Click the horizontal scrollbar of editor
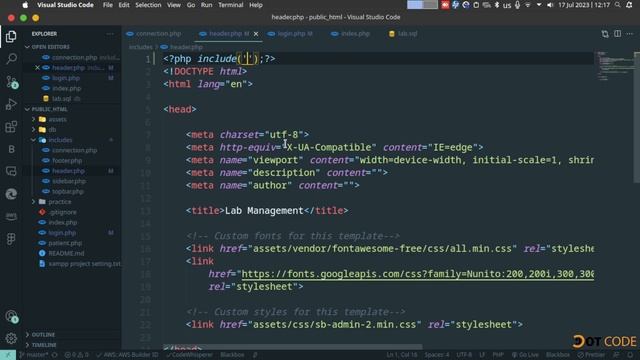640x360 pixels. click(292, 347)
